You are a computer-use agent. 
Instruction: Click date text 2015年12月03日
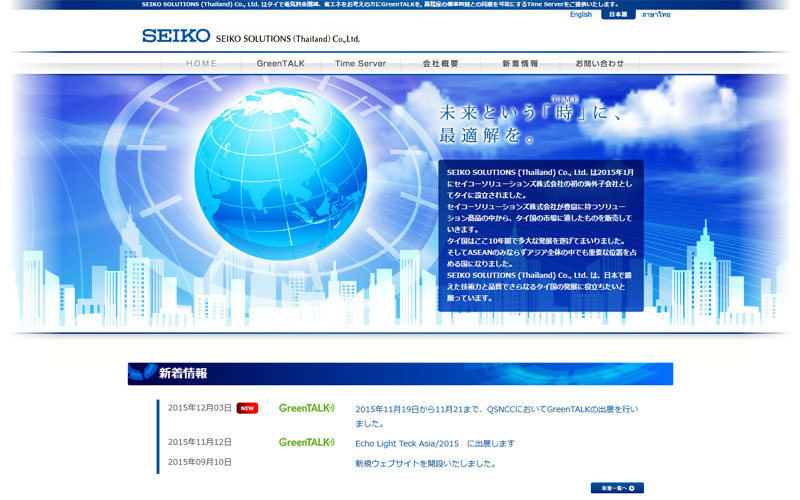[199, 408]
